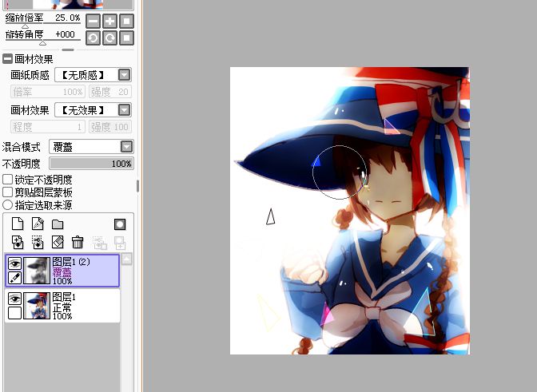
Task: Create a new normal layer
Action: (x=18, y=224)
